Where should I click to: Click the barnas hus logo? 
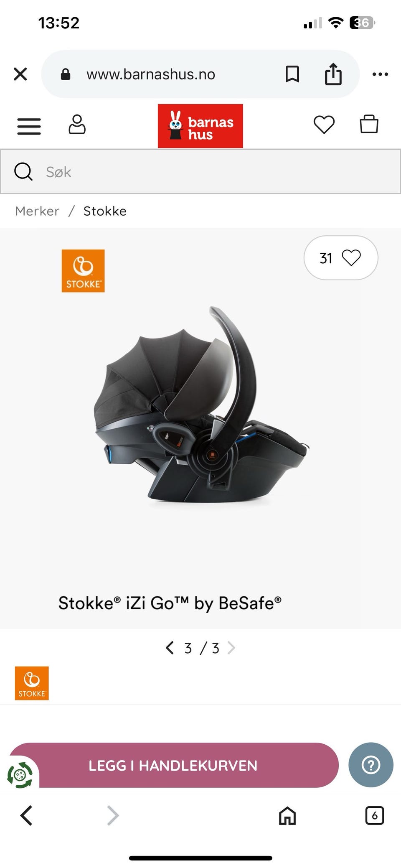[x=200, y=126]
